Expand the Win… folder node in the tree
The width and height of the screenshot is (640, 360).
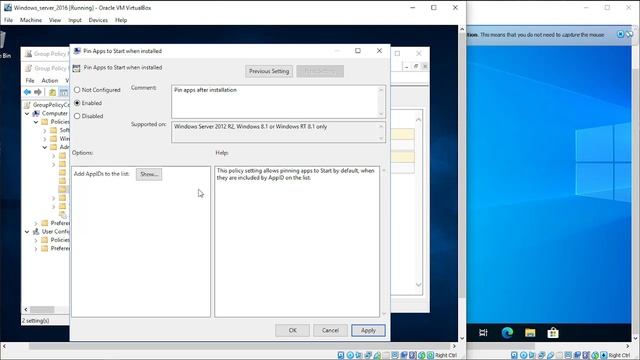pos(45,139)
